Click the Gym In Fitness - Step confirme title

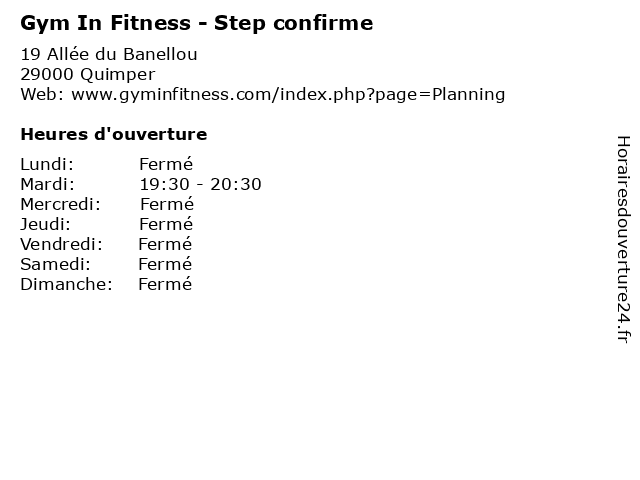(x=197, y=23)
